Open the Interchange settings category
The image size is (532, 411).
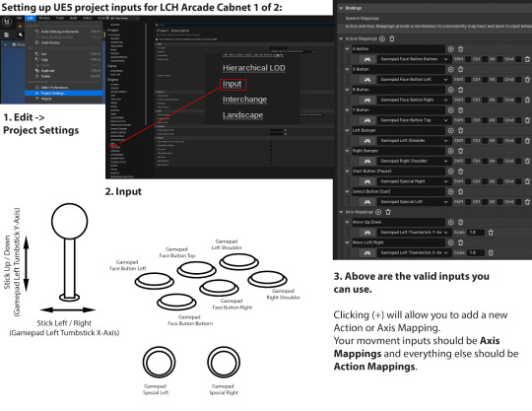click(x=244, y=100)
